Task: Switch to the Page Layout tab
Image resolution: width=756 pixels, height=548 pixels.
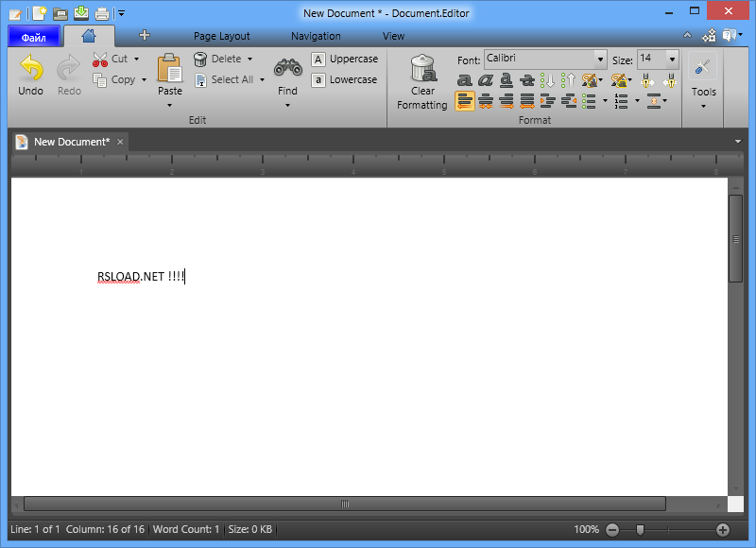Action: pyautogui.click(x=222, y=36)
